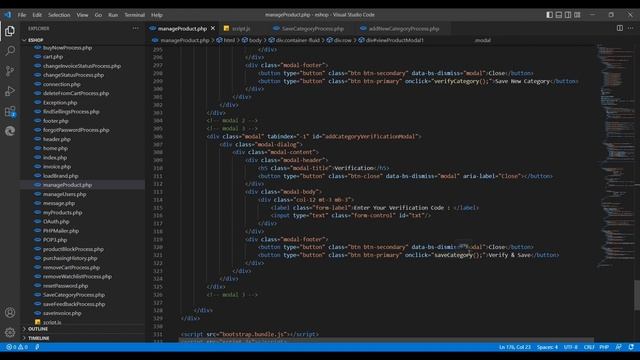Screen dimensions: 640x360
Task: Open the Selection menu
Action: coord(59,15)
